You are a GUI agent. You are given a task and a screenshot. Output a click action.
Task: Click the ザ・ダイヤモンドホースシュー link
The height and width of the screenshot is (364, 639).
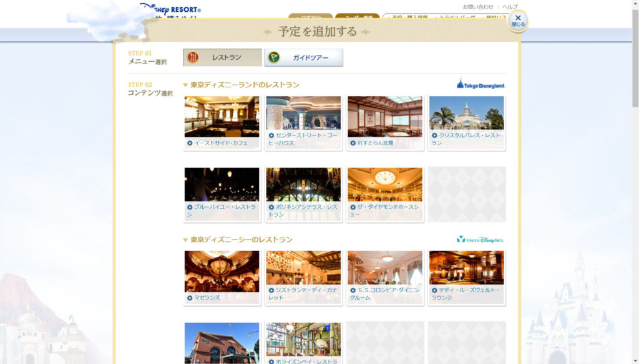[x=384, y=211]
